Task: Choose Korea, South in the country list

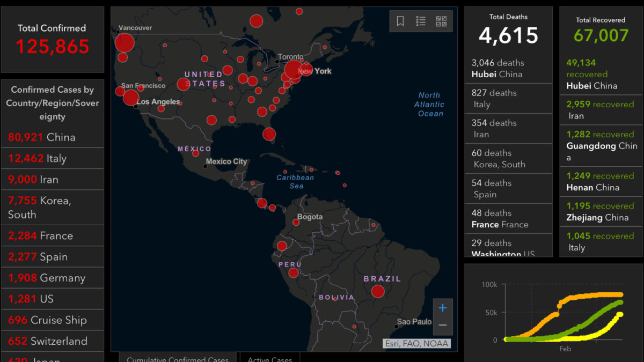Action: 52,208
